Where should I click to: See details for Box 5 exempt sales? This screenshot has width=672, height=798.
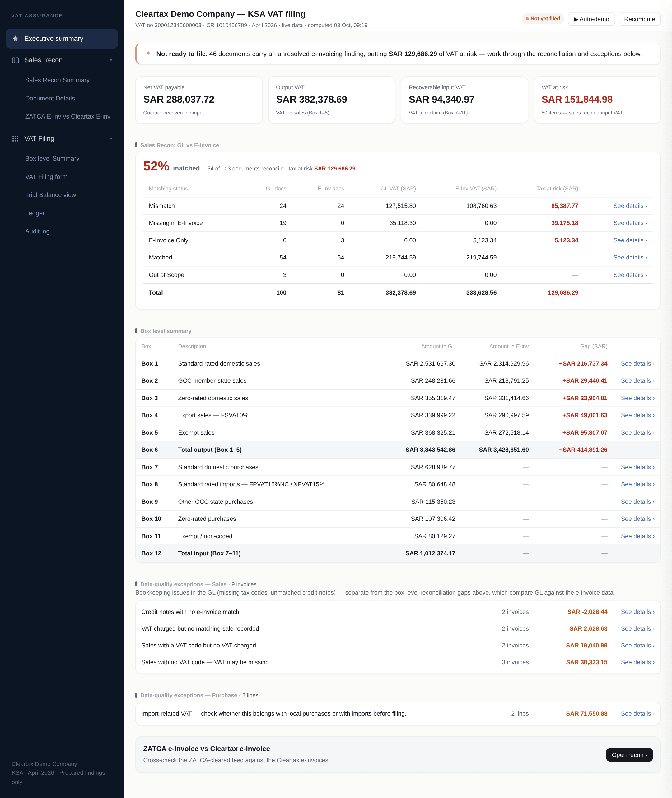[637, 433]
